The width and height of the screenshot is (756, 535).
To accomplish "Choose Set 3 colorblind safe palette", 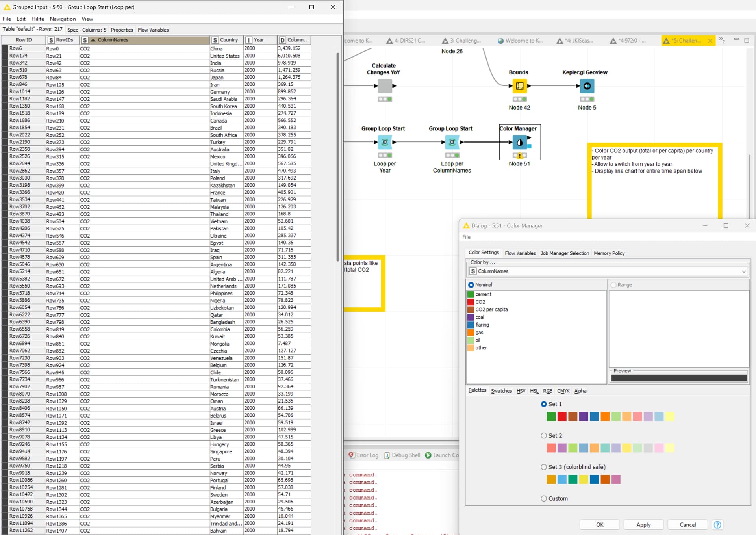I will (544, 467).
